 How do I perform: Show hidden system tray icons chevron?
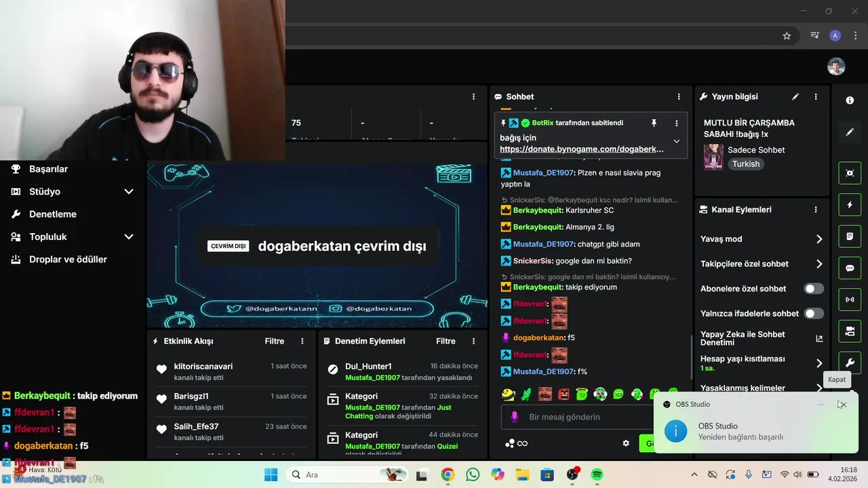pyautogui.click(x=694, y=474)
